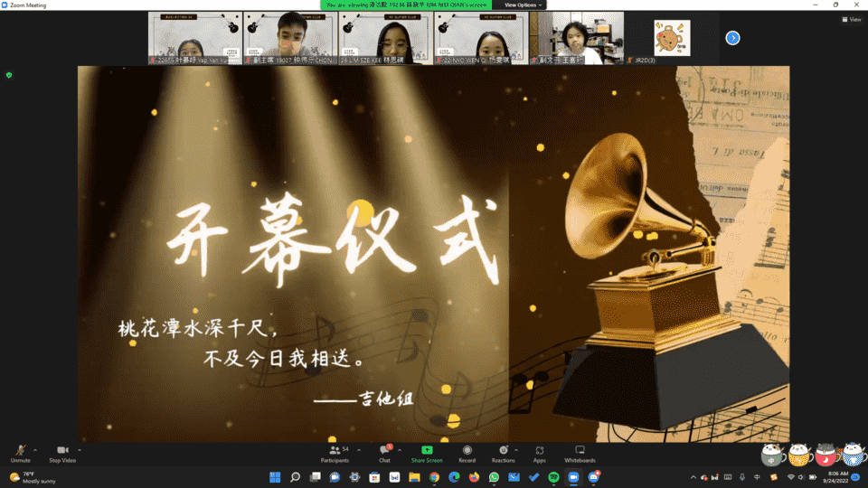Click the green screen-viewing notification banner
This screenshot has height=488, width=868.
pyautogui.click(x=406, y=5)
